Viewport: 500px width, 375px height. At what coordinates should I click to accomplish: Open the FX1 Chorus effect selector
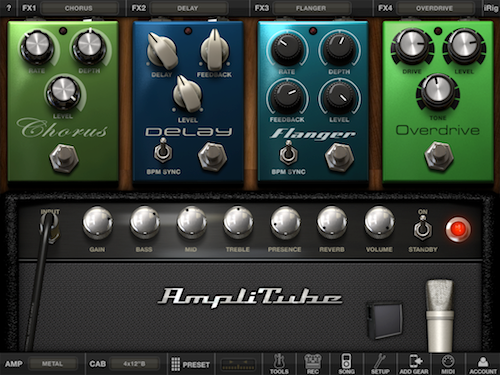click(79, 8)
